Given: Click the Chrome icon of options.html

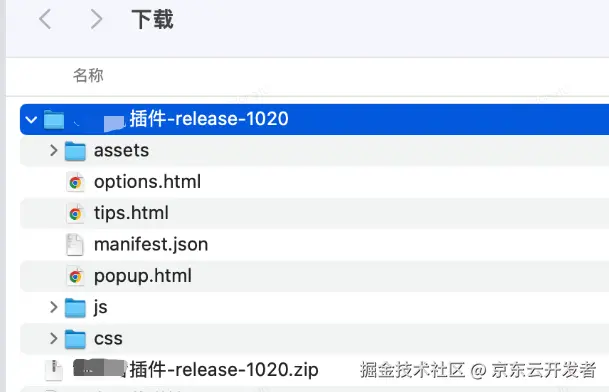Looking at the screenshot, I should click(75, 182).
